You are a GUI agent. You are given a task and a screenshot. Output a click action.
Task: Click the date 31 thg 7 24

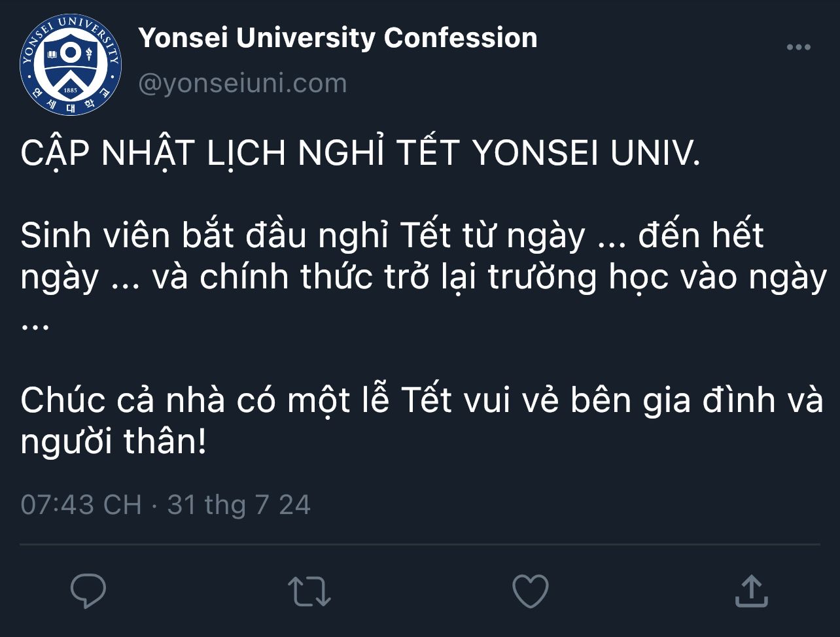239,505
